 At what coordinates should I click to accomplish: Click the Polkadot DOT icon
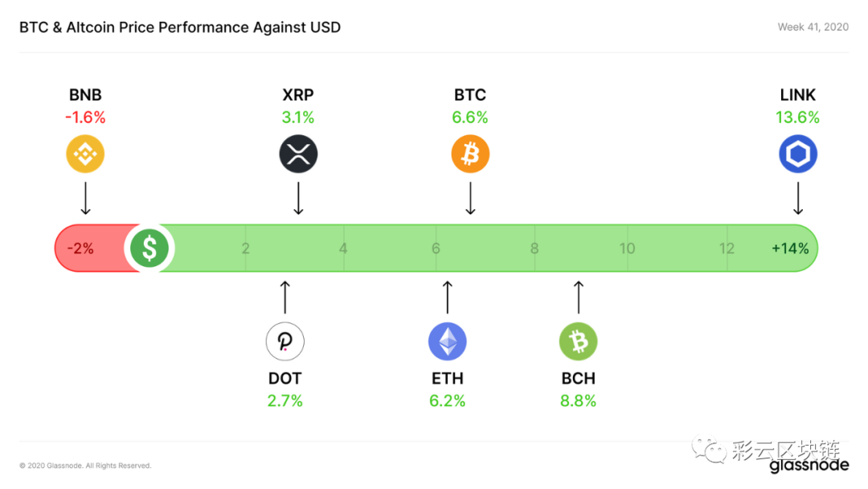pyautogui.click(x=285, y=342)
